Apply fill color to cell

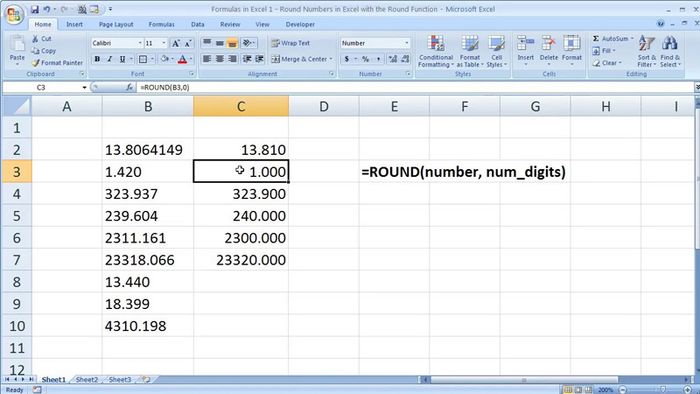tap(165, 59)
